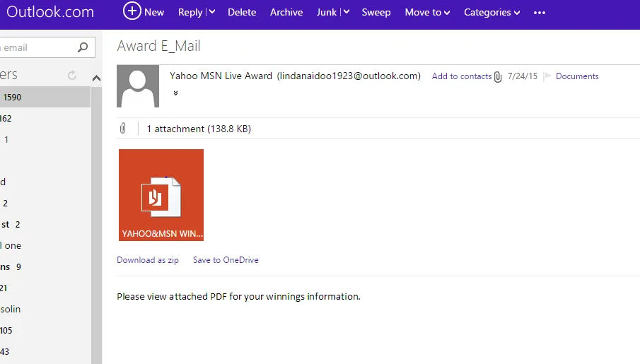Archive the current email
This screenshot has width=640, height=364.
(x=286, y=13)
